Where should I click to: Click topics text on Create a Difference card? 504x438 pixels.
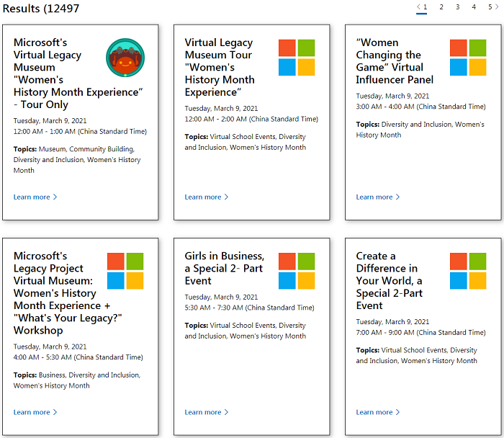coord(417,355)
